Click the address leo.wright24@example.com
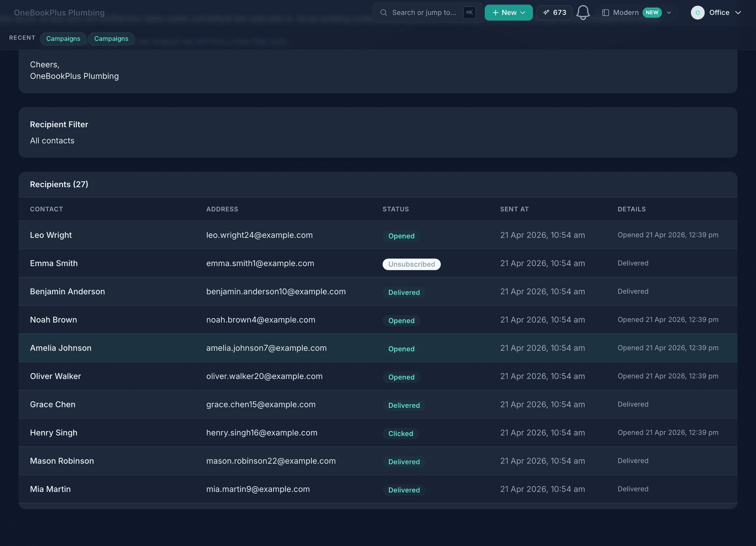Image resolution: width=756 pixels, height=546 pixels. [x=259, y=235]
